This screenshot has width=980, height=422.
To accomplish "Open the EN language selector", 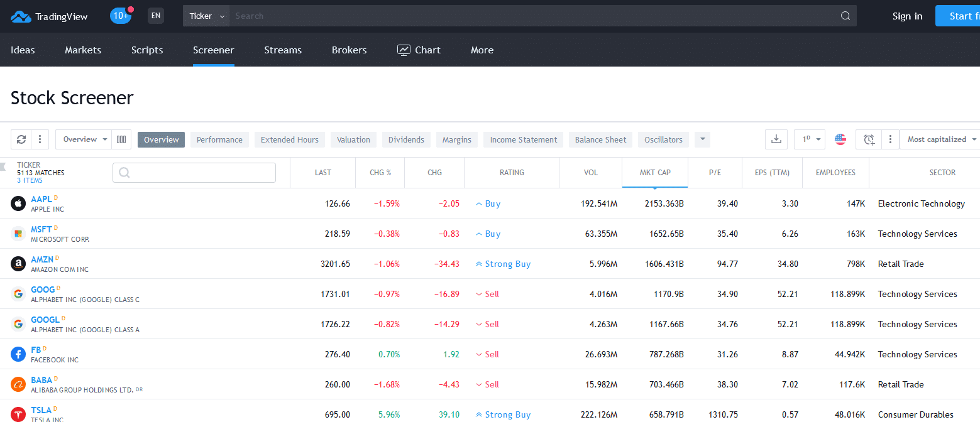I will pyautogui.click(x=156, y=16).
